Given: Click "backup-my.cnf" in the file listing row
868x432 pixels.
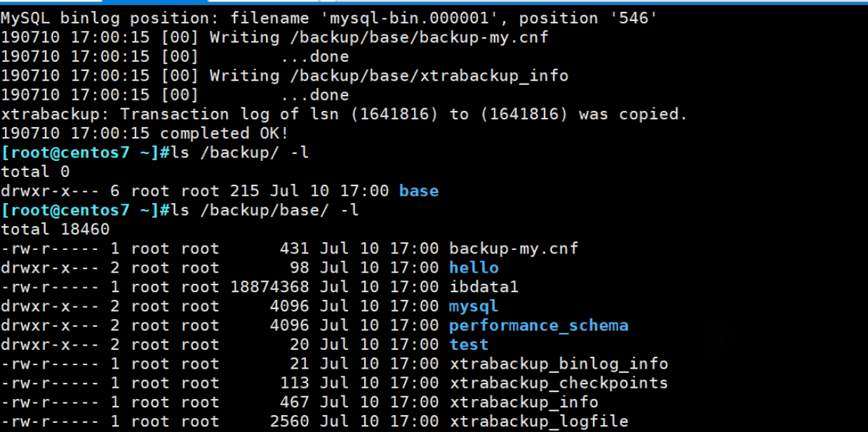Looking at the screenshot, I should pos(514,248).
